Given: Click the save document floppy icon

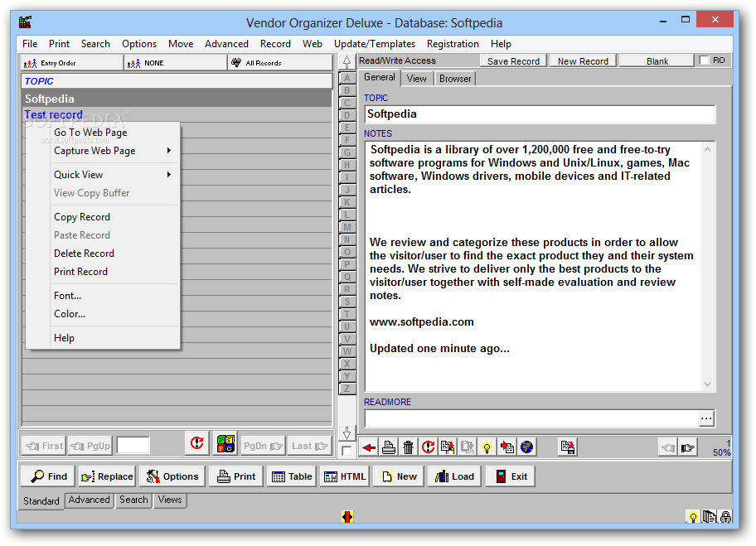Looking at the screenshot, I should tap(568, 447).
